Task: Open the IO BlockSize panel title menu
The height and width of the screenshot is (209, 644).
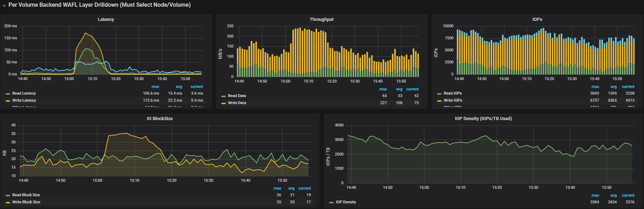Action: tap(159, 119)
